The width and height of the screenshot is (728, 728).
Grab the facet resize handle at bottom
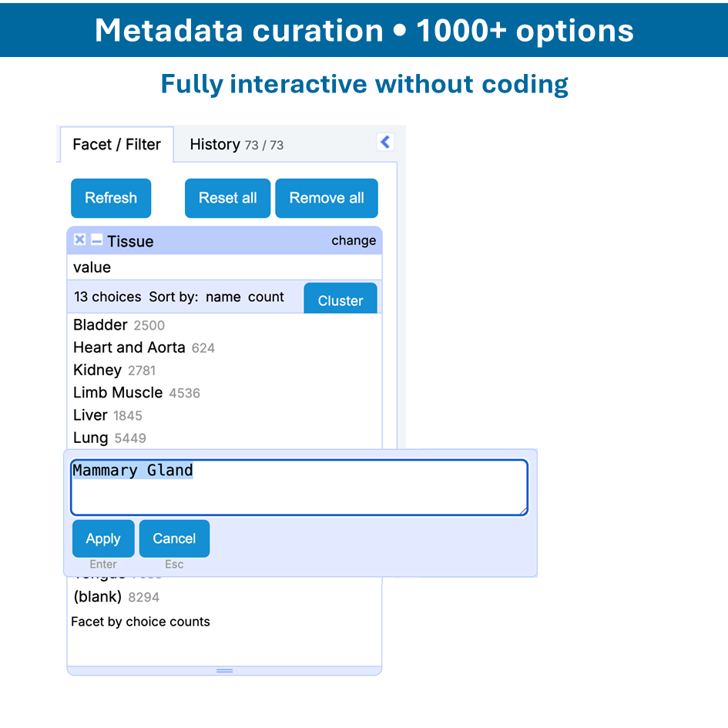224,671
